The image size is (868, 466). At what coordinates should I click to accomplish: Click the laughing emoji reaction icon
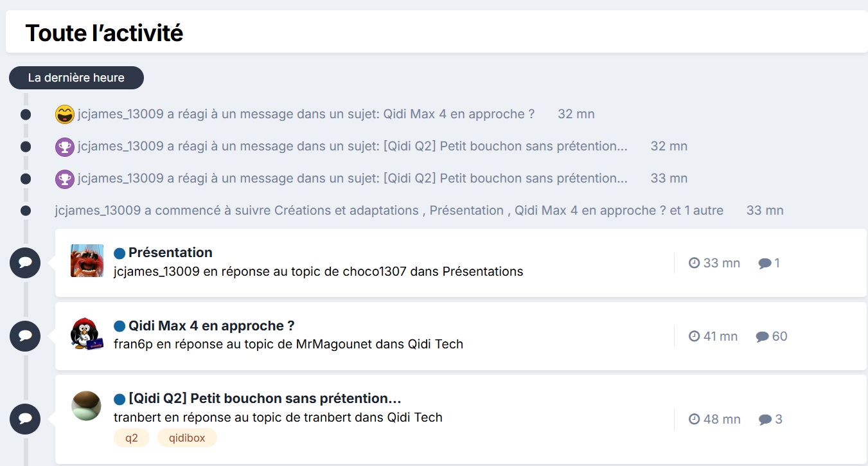point(65,114)
